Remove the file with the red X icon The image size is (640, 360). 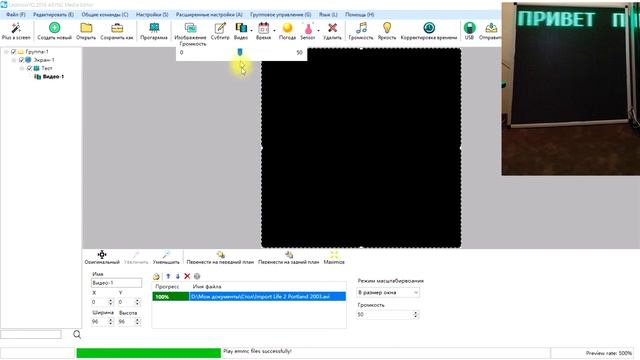pyautogui.click(x=187, y=276)
